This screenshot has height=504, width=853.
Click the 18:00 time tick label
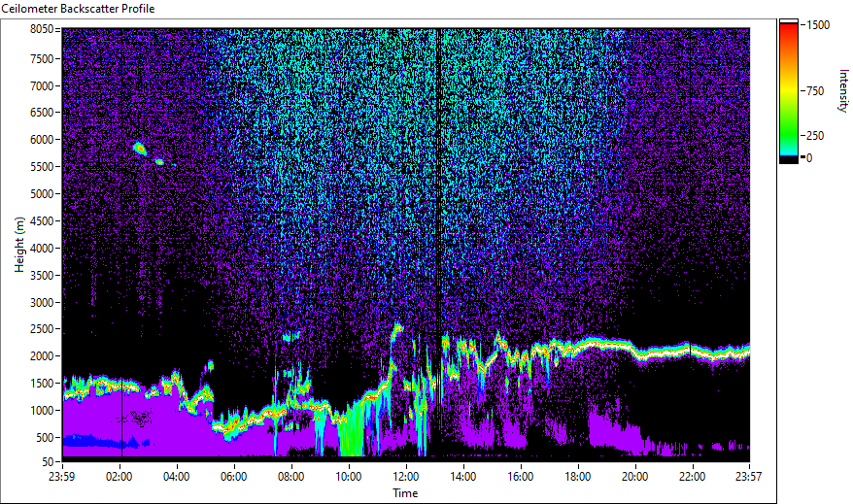click(578, 477)
